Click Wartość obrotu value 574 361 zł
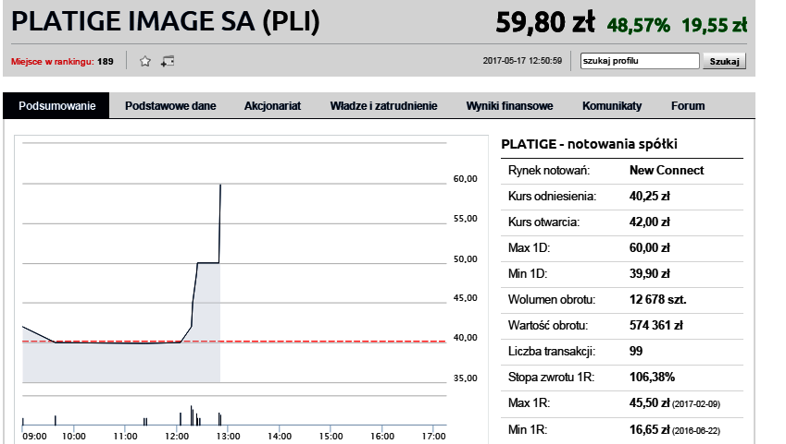This screenshot has width=786, height=444. [656, 325]
